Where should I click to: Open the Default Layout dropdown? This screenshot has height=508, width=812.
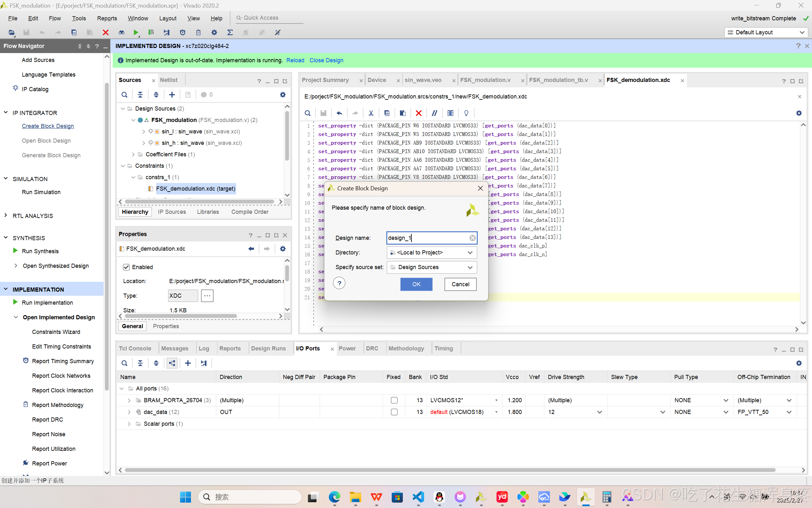tap(766, 32)
